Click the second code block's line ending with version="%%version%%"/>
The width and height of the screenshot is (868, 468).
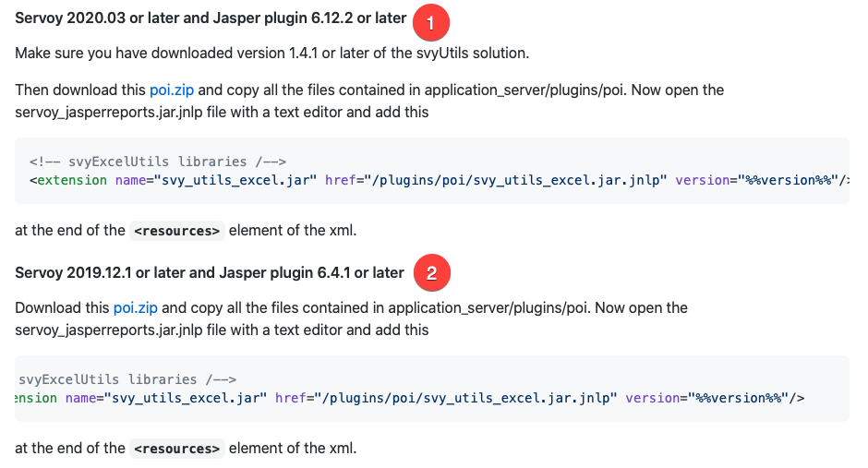[x=410, y=398]
